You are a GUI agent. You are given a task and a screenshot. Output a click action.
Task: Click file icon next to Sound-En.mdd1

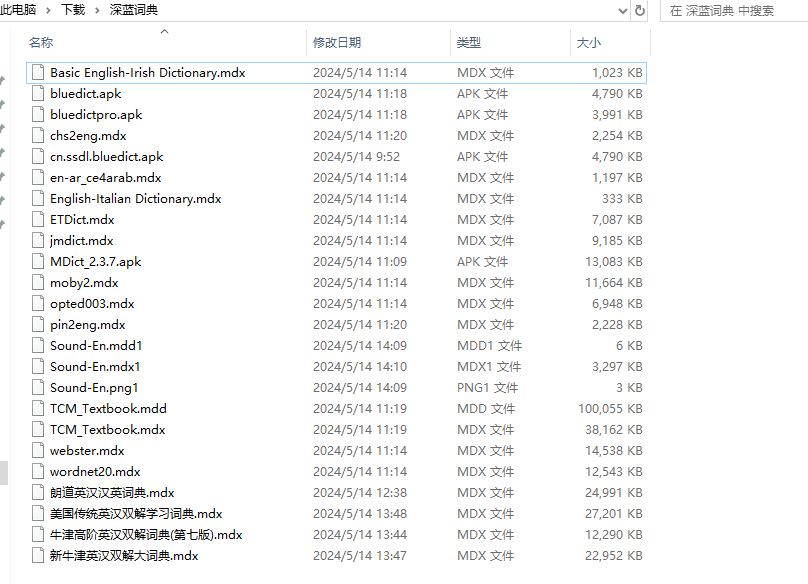click(38, 346)
